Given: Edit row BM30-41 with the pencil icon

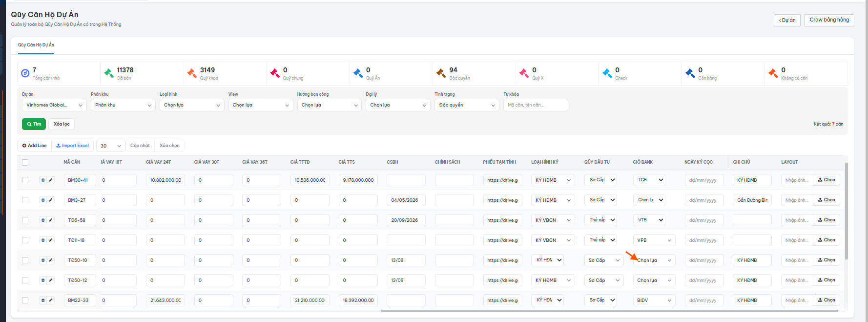Looking at the screenshot, I should tap(51, 180).
